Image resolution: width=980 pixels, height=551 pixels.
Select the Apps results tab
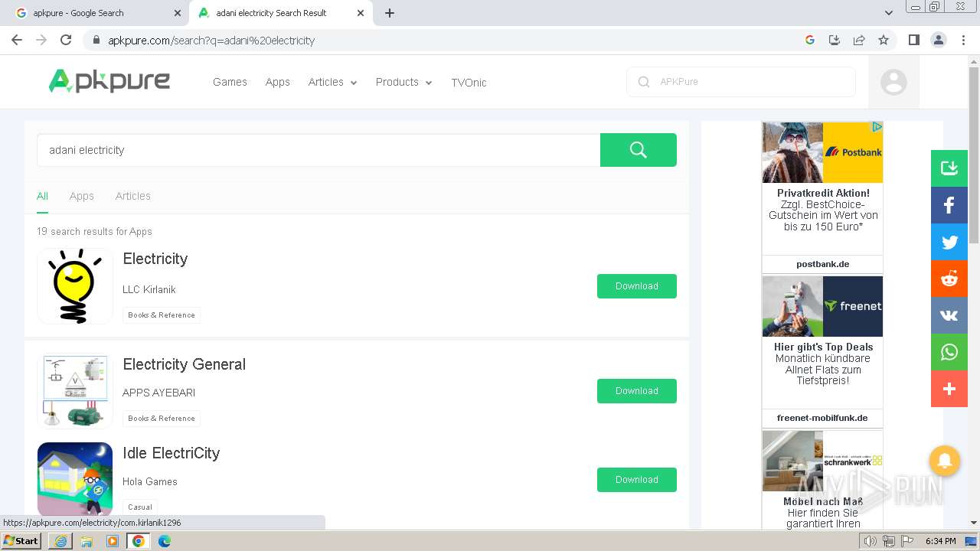pyautogui.click(x=82, y=196)
